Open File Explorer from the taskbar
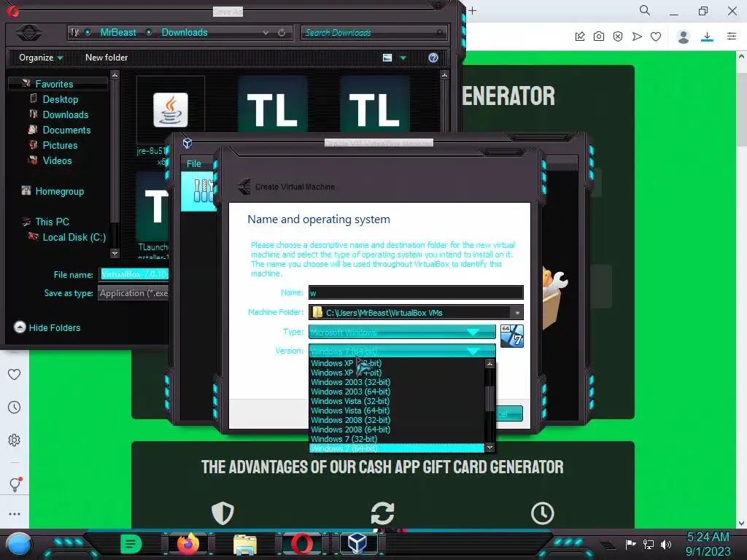This screenshot has width=747, height=560. coord(245,544)
